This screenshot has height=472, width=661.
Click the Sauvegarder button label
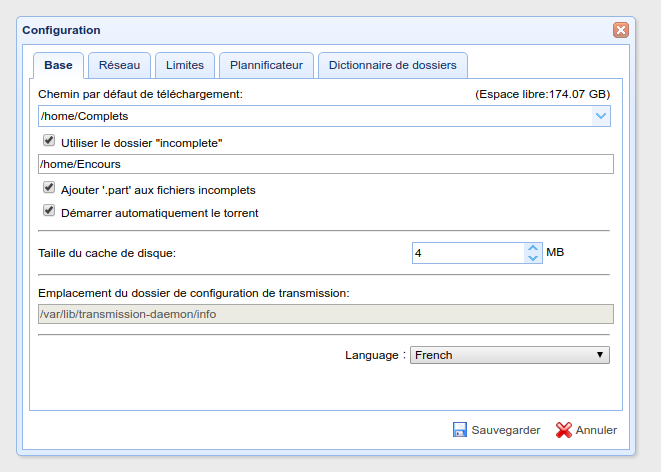505,430
